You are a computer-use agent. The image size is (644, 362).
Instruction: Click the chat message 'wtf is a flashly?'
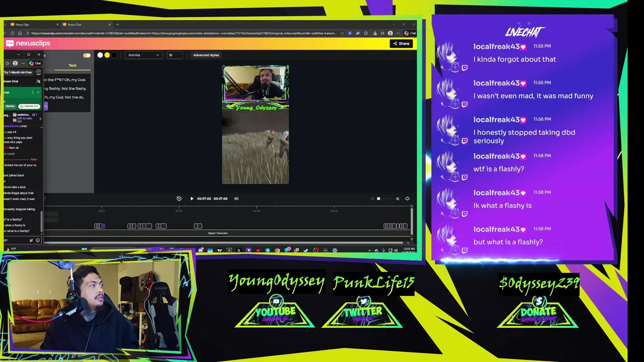pos(499,169)
